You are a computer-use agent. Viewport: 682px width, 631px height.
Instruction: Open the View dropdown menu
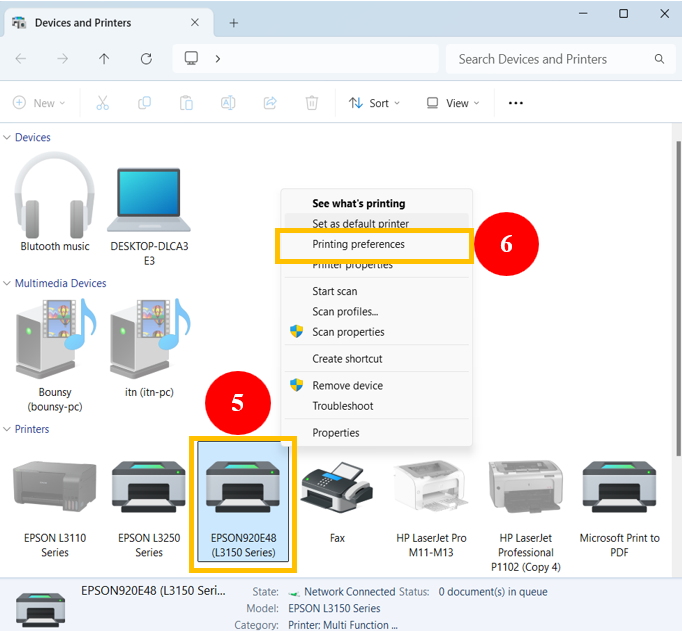coord(453,103)
